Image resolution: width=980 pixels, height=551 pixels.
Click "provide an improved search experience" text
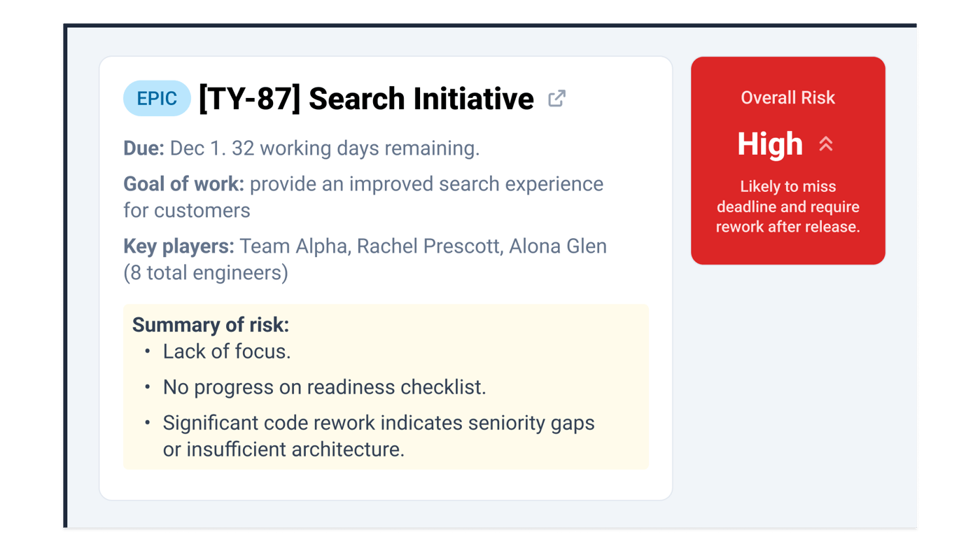click(426, 184)
